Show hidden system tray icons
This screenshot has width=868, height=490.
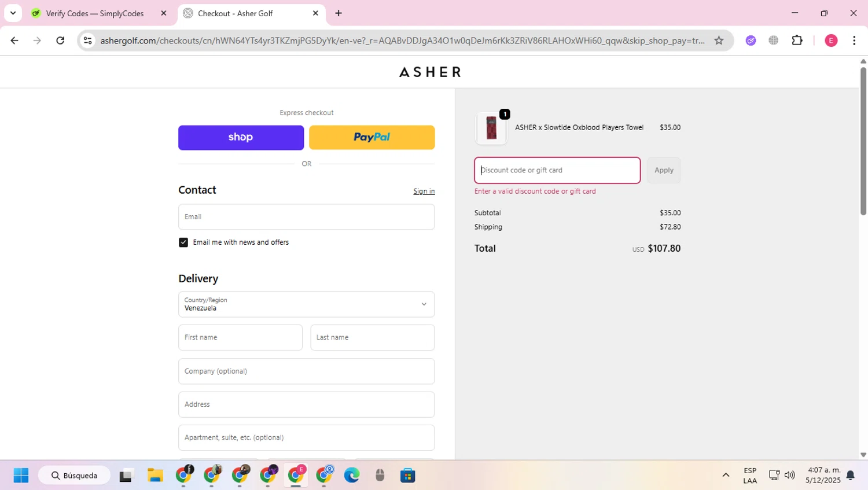726,476
